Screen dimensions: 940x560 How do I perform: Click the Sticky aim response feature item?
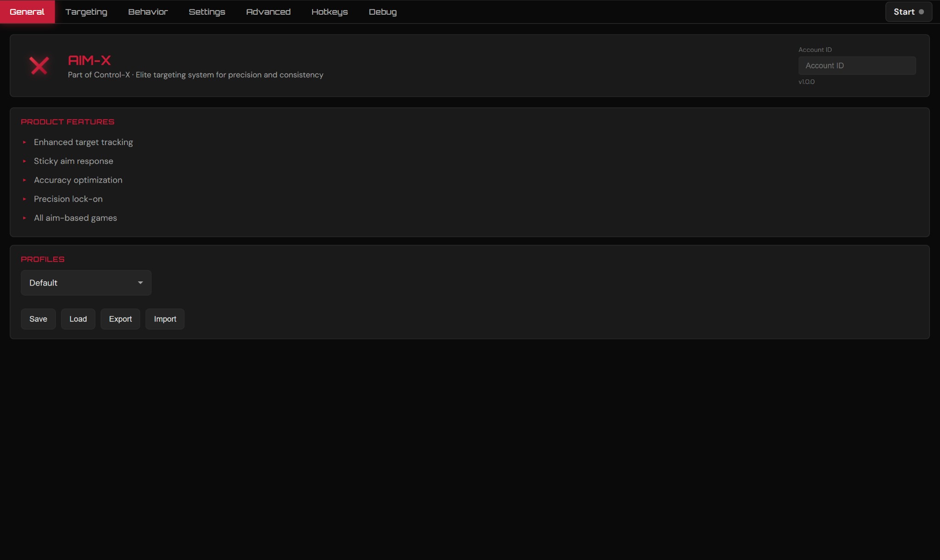(73, 161)
